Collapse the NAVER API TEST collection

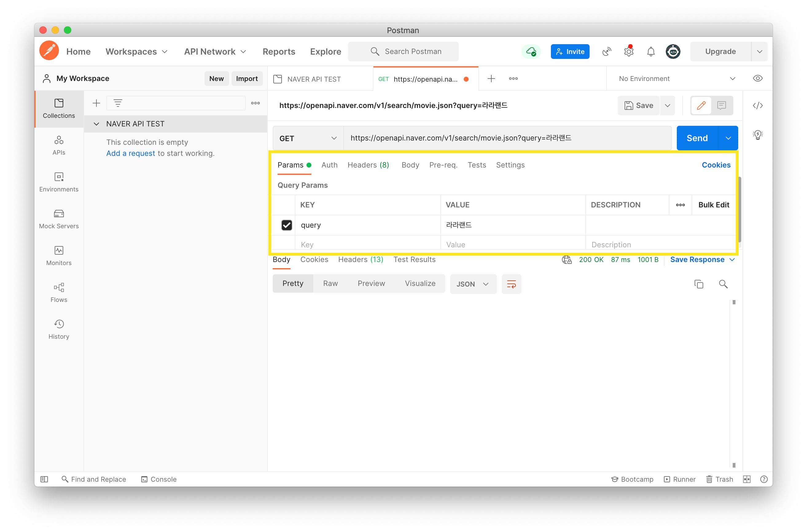[x=96, y=124]
